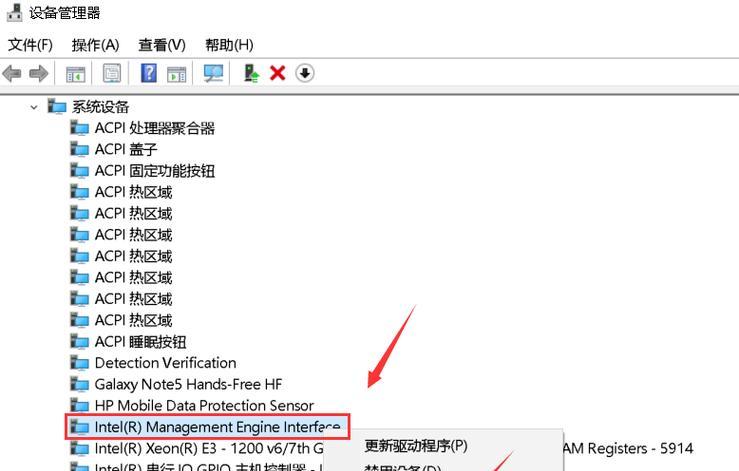The width and height of the screenshot is (739, 471).
Task: Select Intel(R) Management Engine Interface row
Action: click(x=207, y=427)
